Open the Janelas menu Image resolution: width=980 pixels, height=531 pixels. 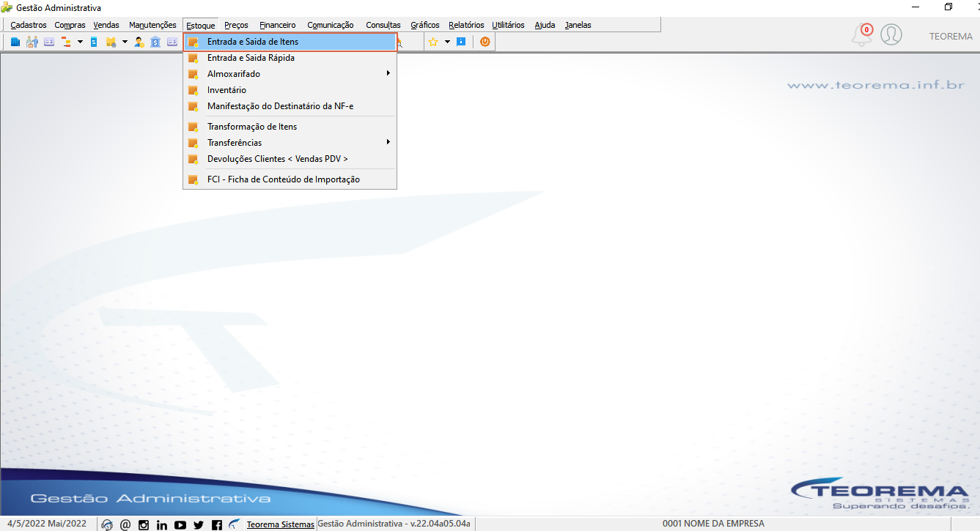click(x=578, y=25)
